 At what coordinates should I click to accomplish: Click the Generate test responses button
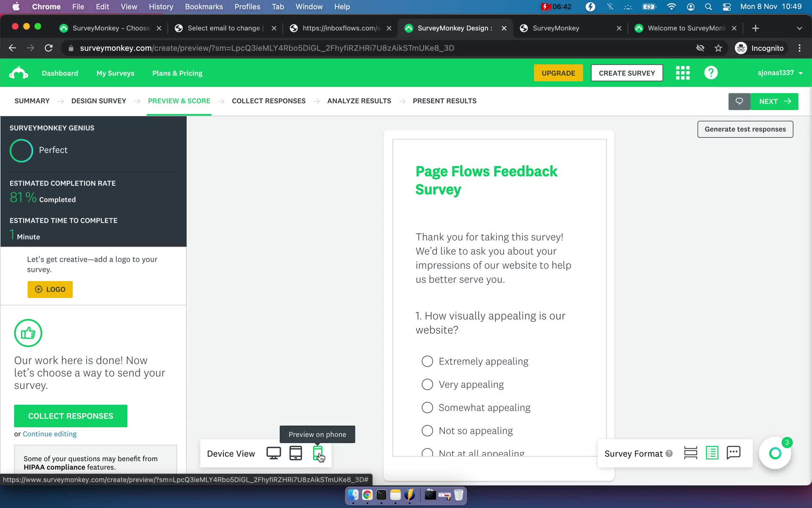(745, 129)
